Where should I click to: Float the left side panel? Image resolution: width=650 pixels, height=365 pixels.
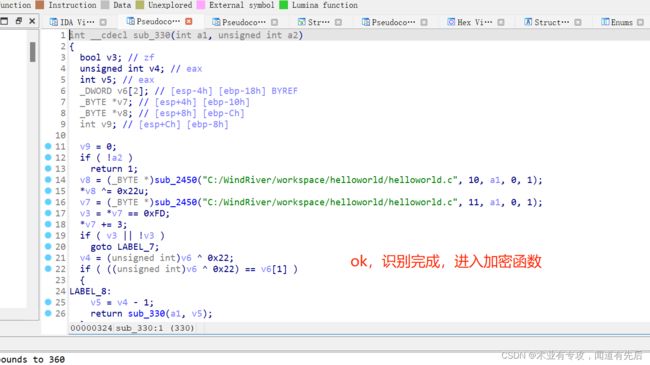[x=4, y=21]
